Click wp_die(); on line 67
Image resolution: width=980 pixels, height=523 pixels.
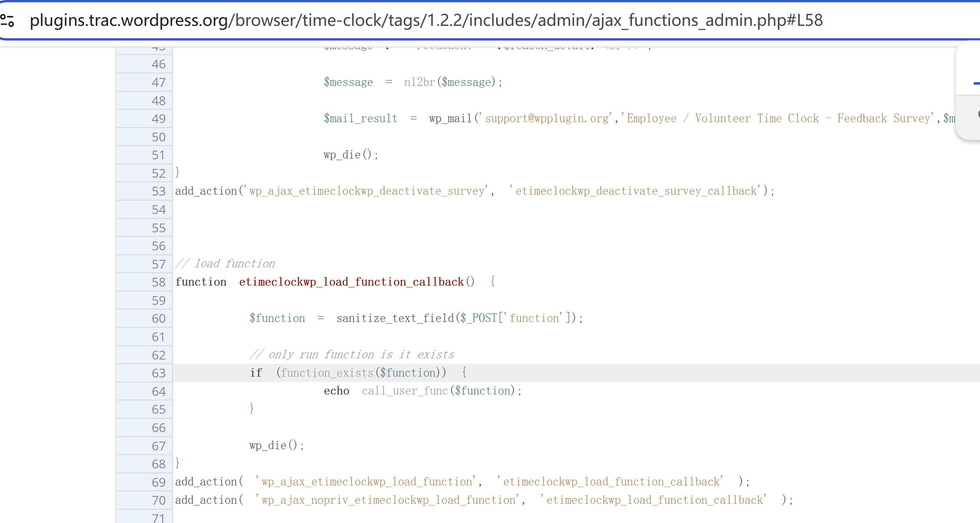[277, 445]
